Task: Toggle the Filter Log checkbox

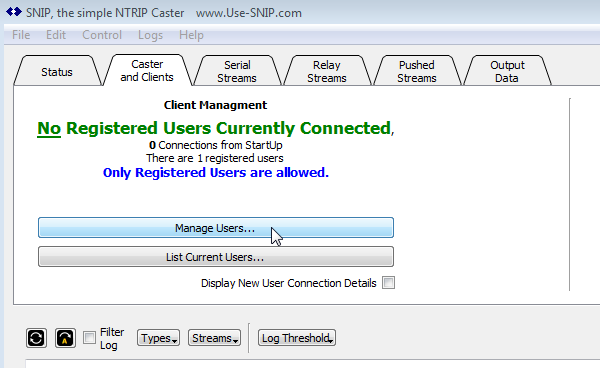Action: [90, 338]
